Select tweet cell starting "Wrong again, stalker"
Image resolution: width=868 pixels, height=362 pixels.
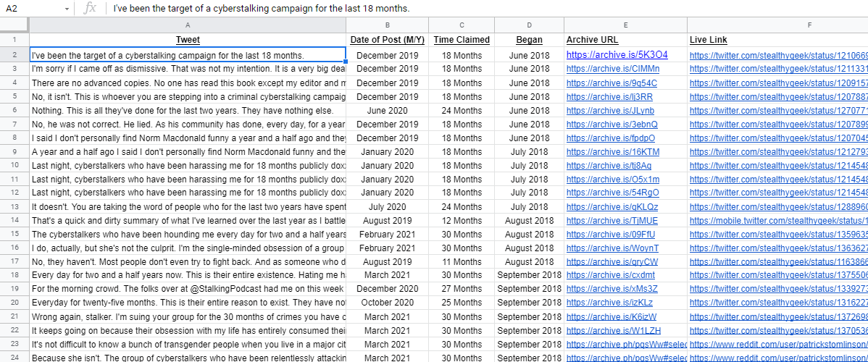188,316
